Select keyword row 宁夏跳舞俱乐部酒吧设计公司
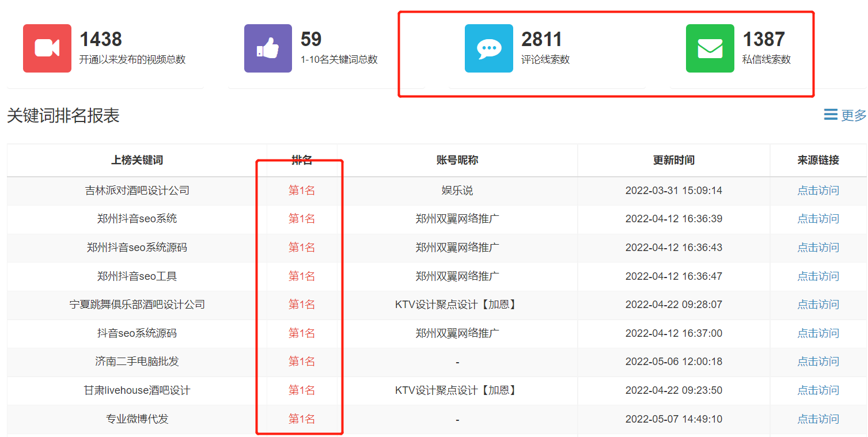Screen dimensions: 868x437 136,305
